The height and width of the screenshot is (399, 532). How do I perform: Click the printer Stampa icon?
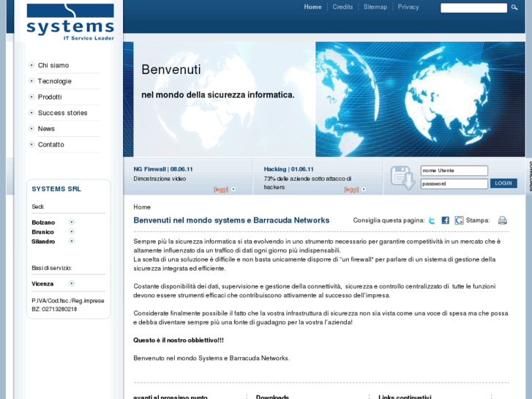point(503,220)
